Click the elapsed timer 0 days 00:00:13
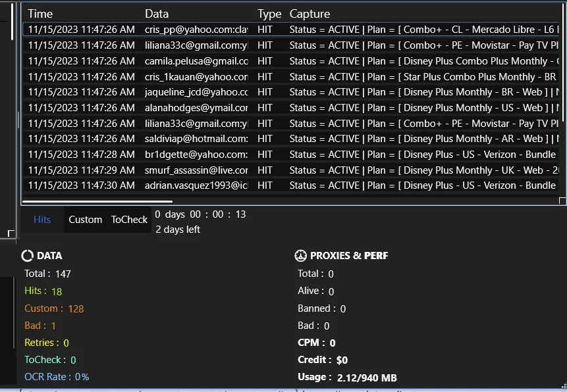 200,214
